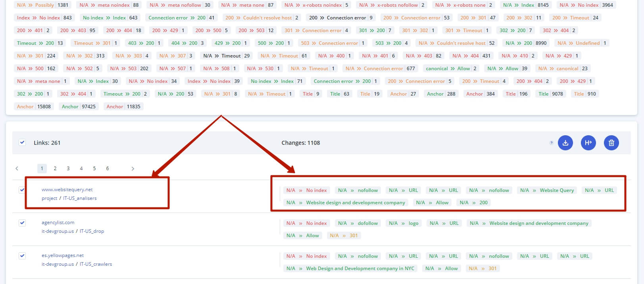The height and width of the screenshot is (284, 644).
Task: Jump to page 2 of links
Action: click(55, 169)
